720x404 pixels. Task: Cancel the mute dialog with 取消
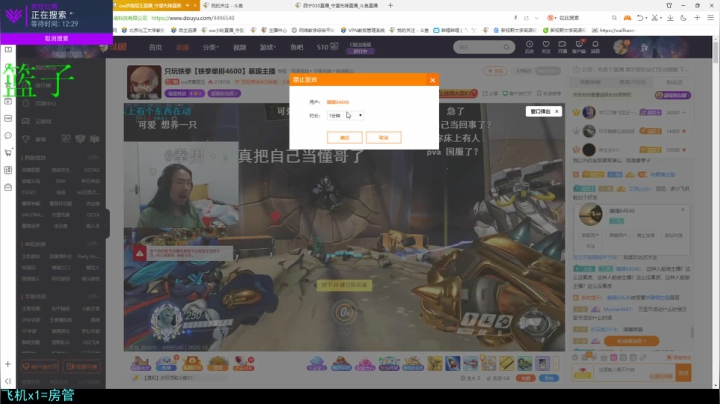[x=383, y=137]
